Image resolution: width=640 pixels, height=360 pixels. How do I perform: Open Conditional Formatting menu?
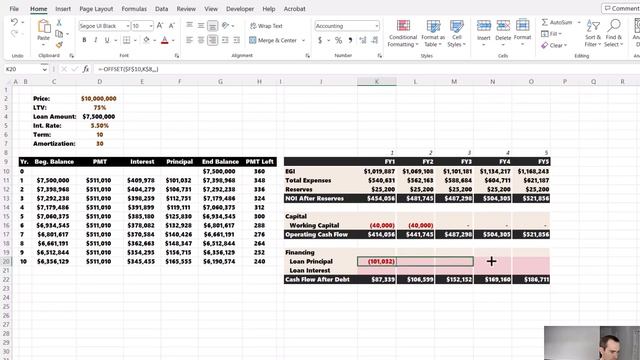pyautogui.click(x=403, y=33)
